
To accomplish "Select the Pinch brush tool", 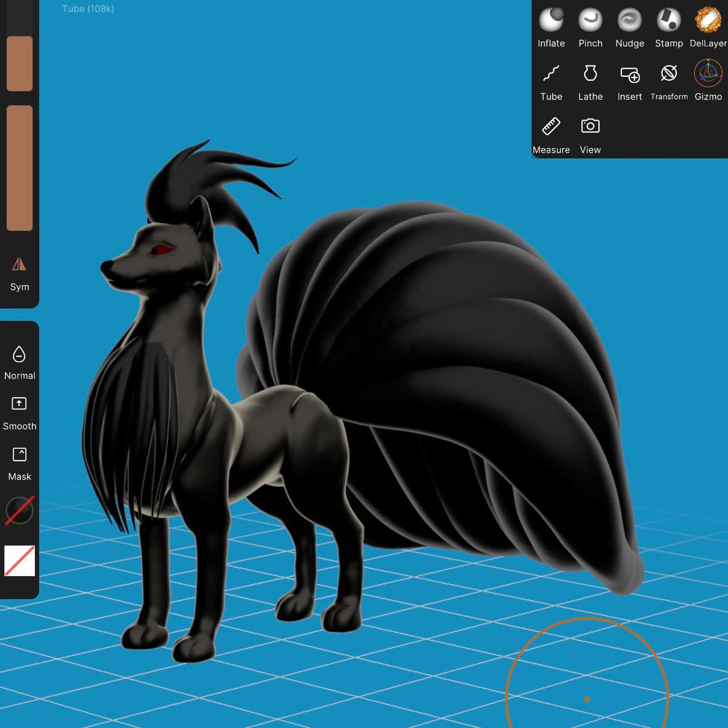I will [590, 27].
